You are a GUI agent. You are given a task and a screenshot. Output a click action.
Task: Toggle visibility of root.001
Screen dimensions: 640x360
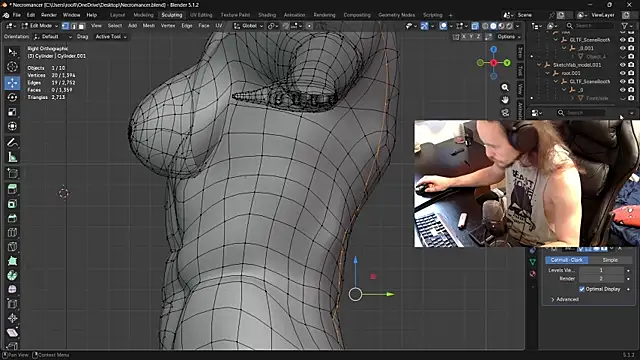tap(622, 73)
